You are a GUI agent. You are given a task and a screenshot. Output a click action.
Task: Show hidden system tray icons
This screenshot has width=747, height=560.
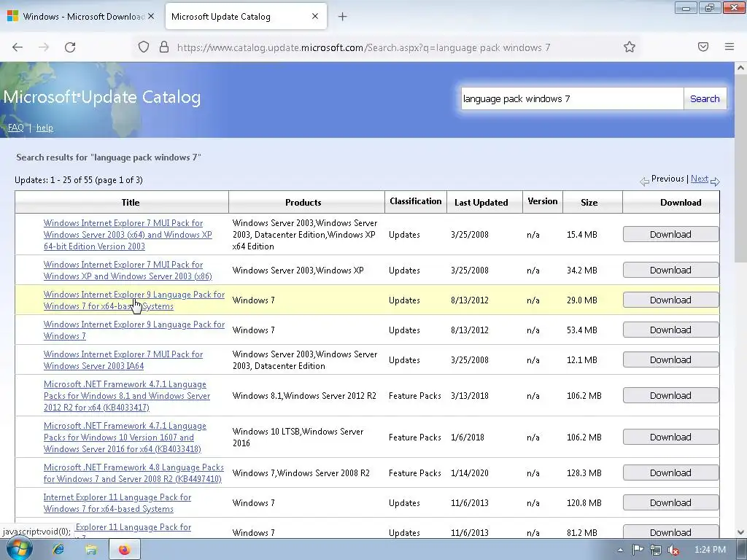(x=620, y=550)
